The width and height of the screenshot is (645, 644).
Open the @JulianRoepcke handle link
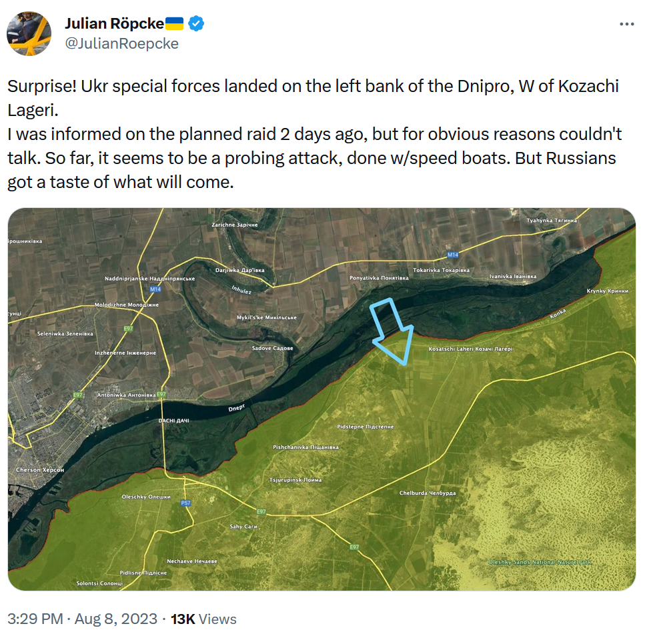(121, 43)
